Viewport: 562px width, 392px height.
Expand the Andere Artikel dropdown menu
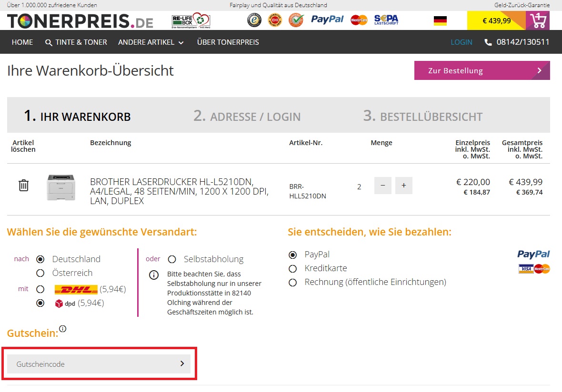coord(151,42)
